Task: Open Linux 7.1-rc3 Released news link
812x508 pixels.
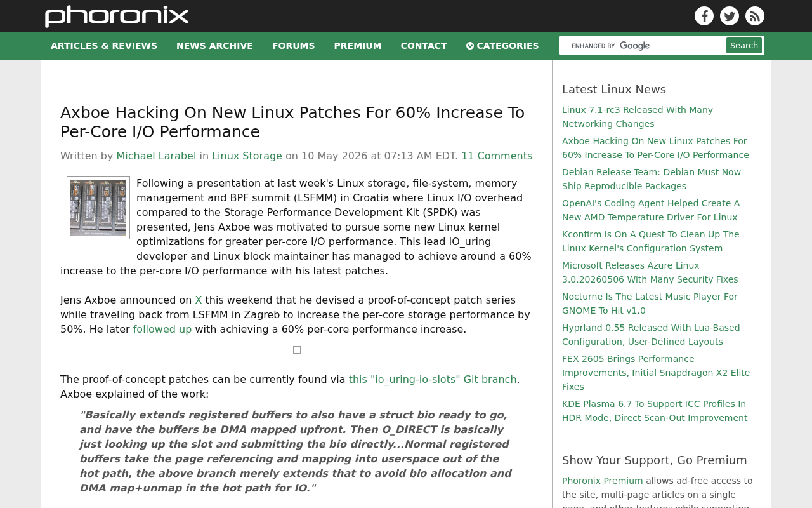Action: [638, 117]
